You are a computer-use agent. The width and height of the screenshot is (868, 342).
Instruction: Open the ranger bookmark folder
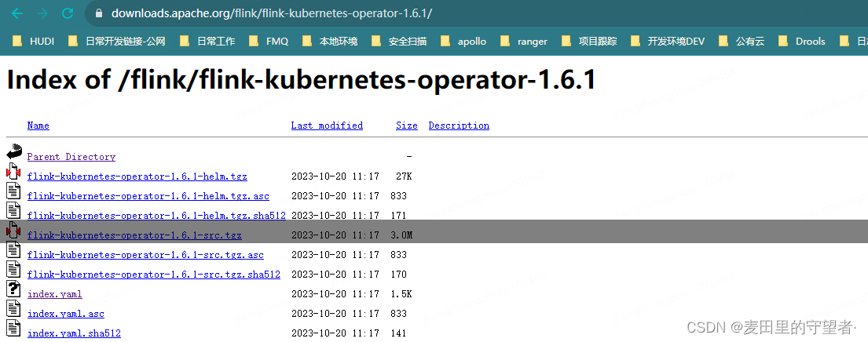tap(524, 41)
